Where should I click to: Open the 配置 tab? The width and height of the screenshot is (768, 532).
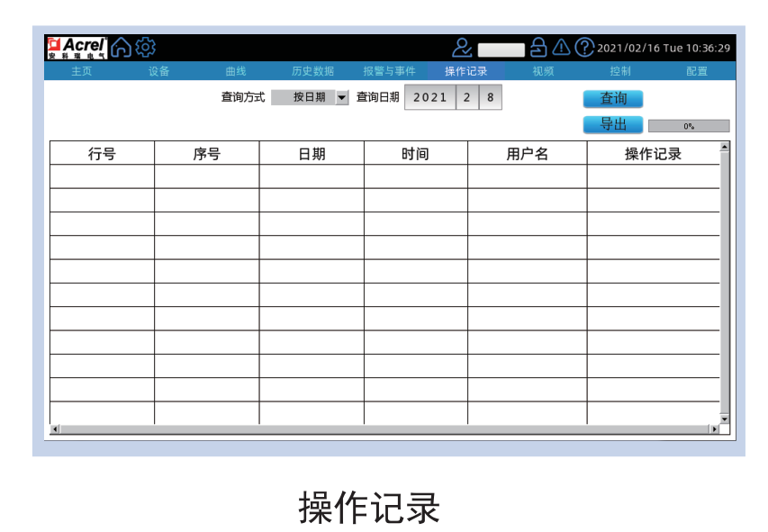(x=697, y=71)
